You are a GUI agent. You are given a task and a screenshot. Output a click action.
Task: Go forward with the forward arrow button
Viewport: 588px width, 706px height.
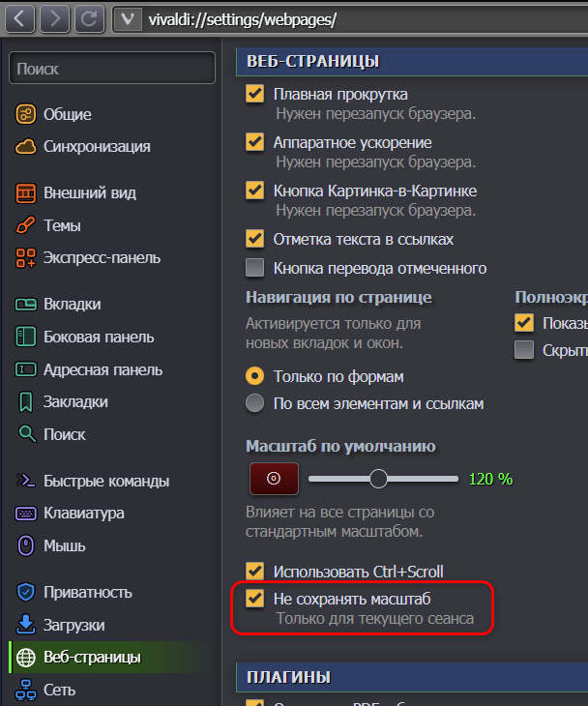pyautogui.click(x=54, y=19)
